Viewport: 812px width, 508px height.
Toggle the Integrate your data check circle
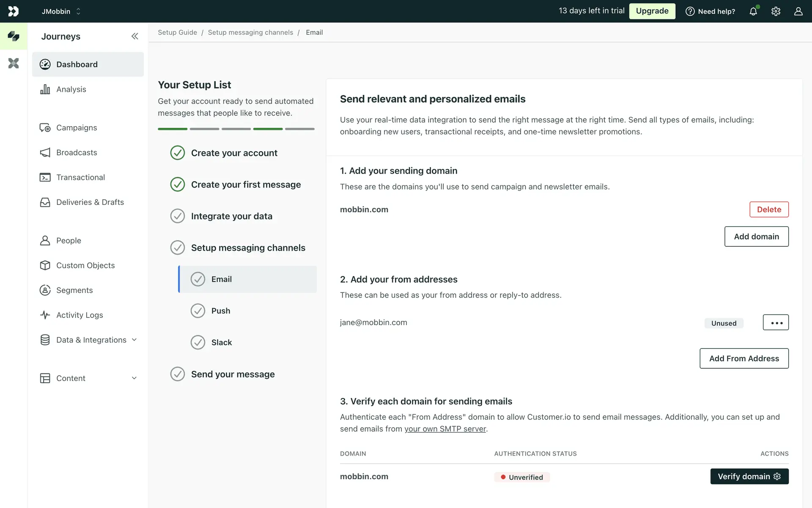[178, 216]
